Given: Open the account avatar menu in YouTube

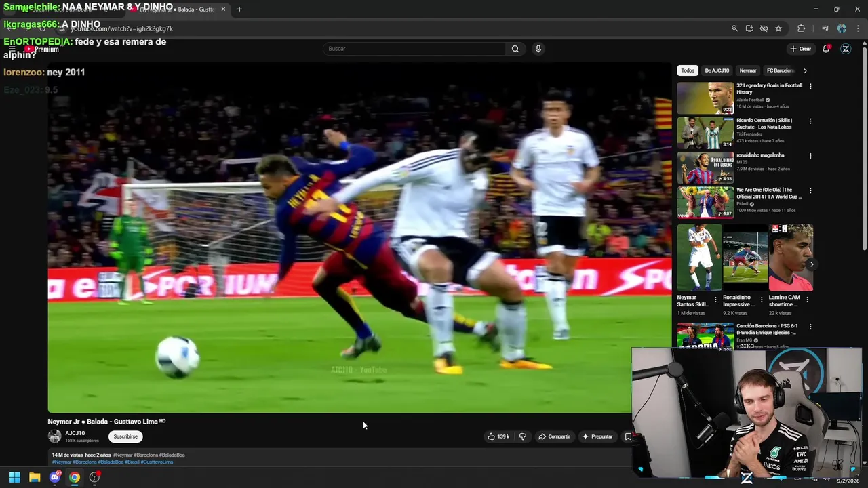Looking at the screenshot, I should 846,49.
